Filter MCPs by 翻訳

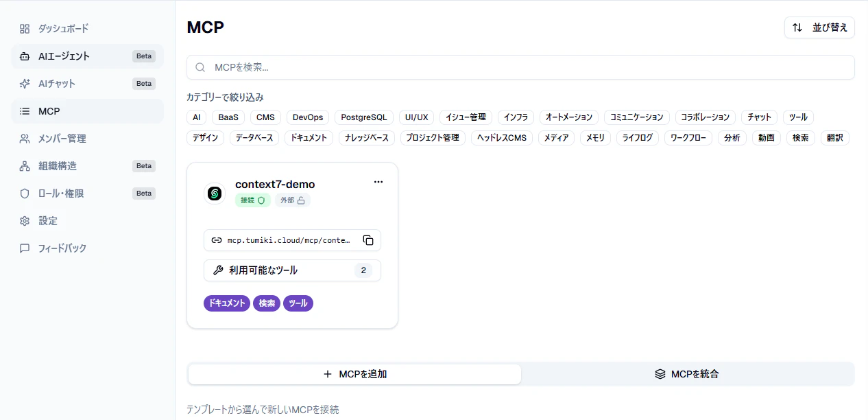pyautogui.click(x=835, y=138)
